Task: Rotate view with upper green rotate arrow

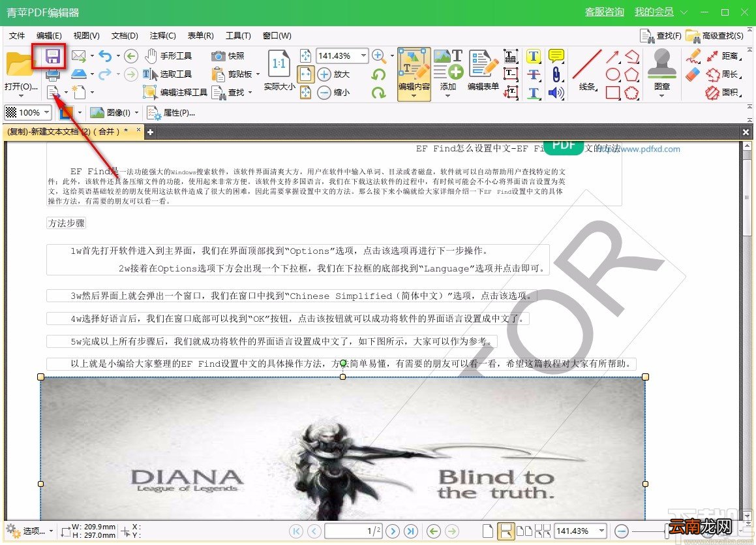Action: coord(379,74)
